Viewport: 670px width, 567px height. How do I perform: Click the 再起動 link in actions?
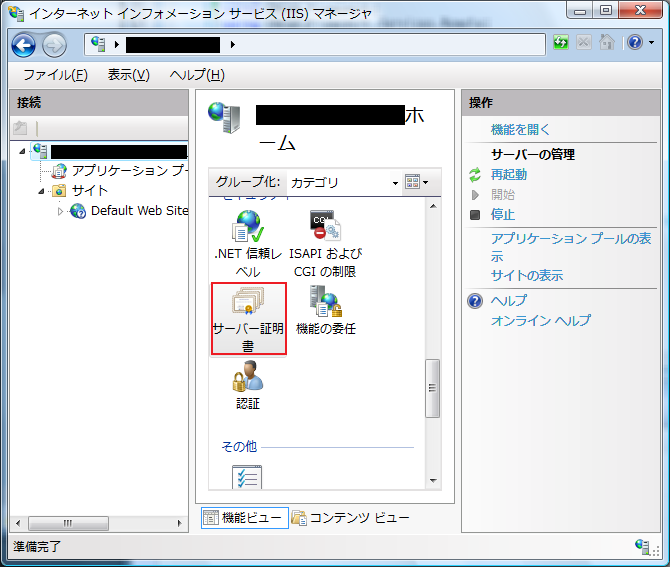[x=508, y=175]
